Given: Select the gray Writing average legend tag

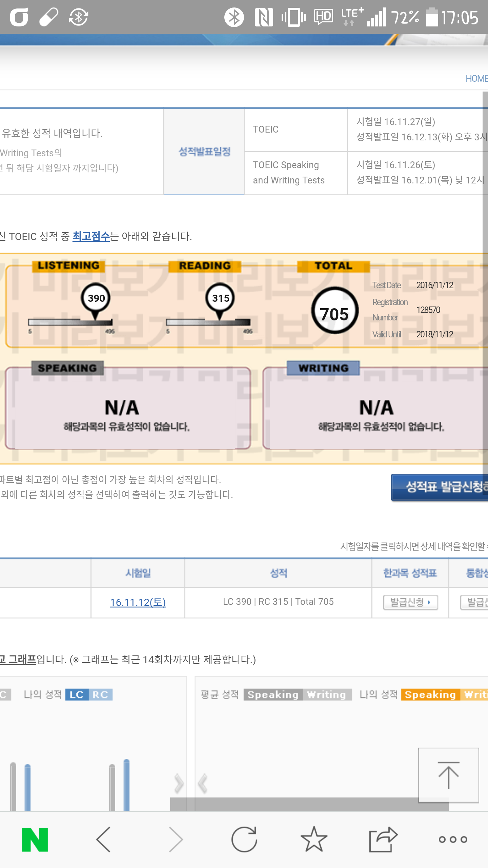Looking at the screenshot, I should (327, 695).
